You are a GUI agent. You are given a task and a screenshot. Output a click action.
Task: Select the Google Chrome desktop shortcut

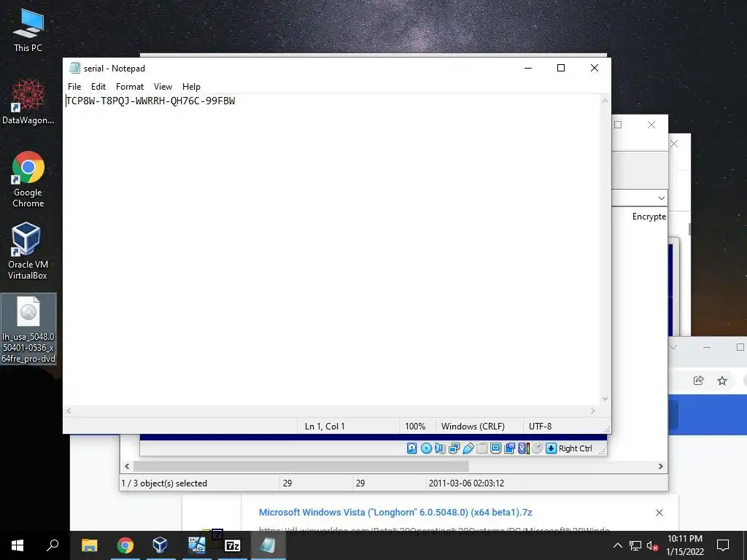pyautogui.click(x=28, y=179)
